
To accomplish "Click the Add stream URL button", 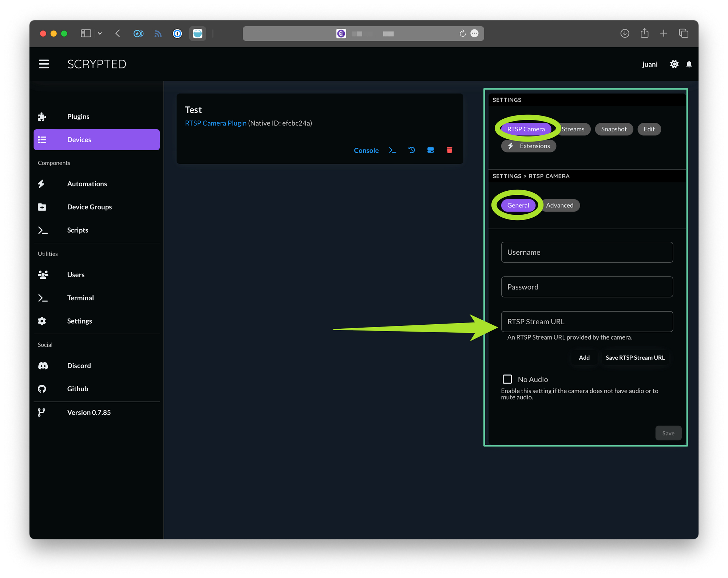I will [x=584, y=357].
